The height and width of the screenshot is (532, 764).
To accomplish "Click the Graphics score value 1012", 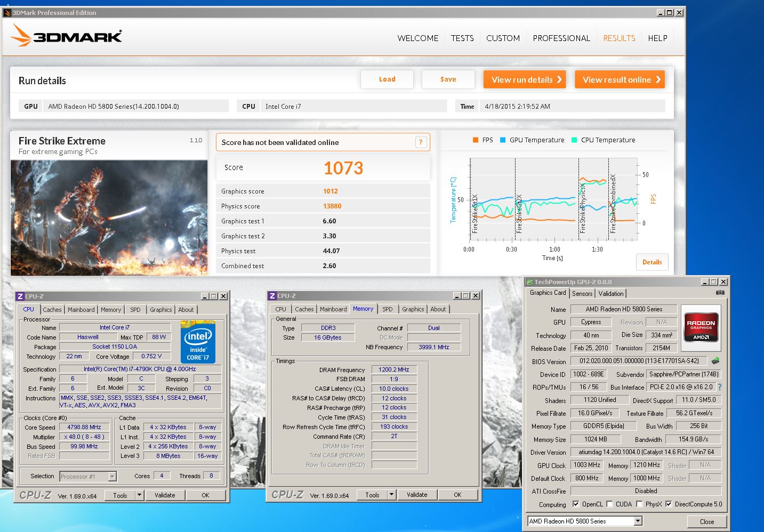I will pos(331,191).
